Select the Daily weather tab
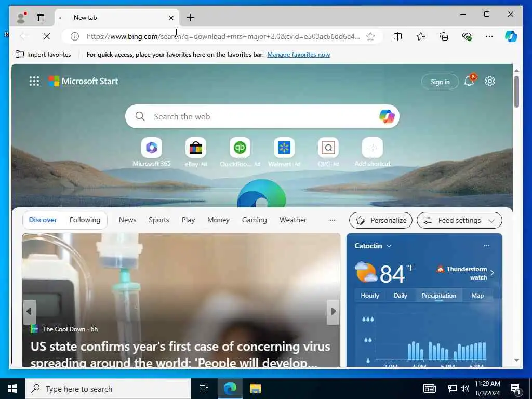The image size is (532, 399). tap(401, 296)
